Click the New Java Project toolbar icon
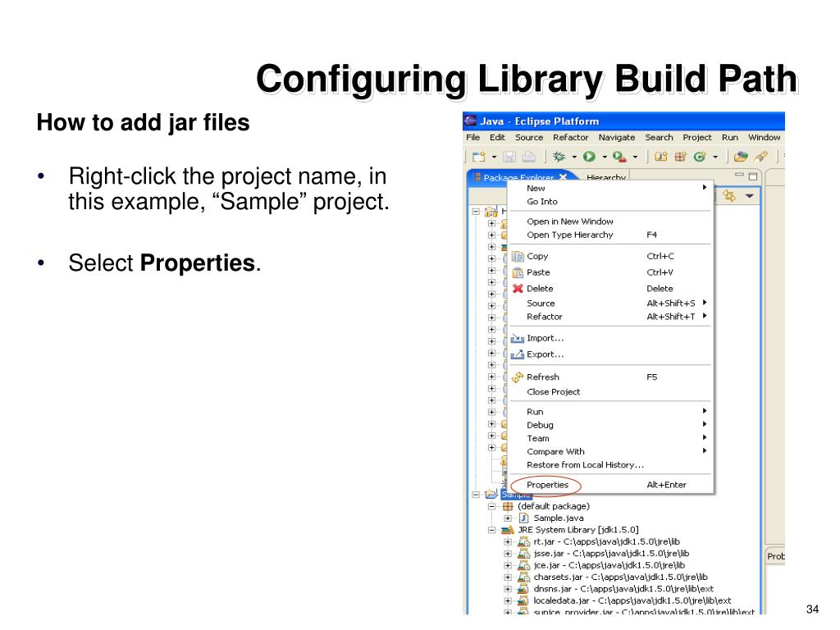Image resolution: width=840 pixels, height=630 pixels. coord(661,157)
